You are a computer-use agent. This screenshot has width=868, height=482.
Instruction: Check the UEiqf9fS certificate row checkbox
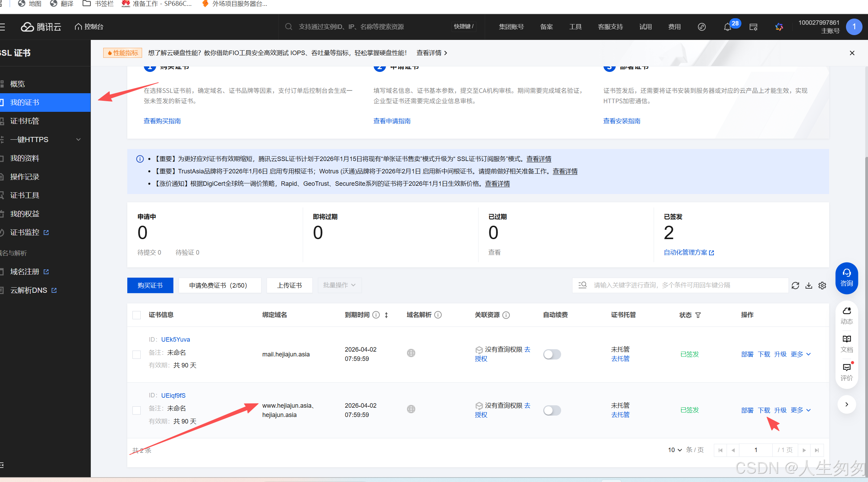pos(137,410)
